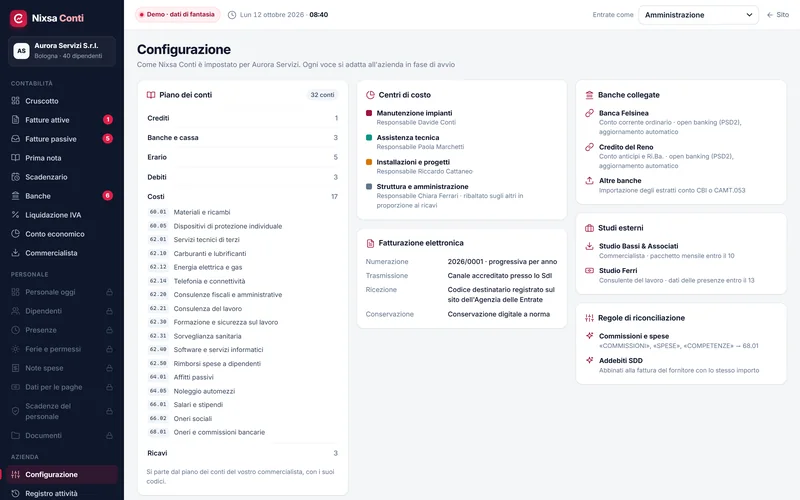Click the sparkle icon next to Commissioni e spese
The width and height of the screenshot is (800, 500).
[589, 336]
